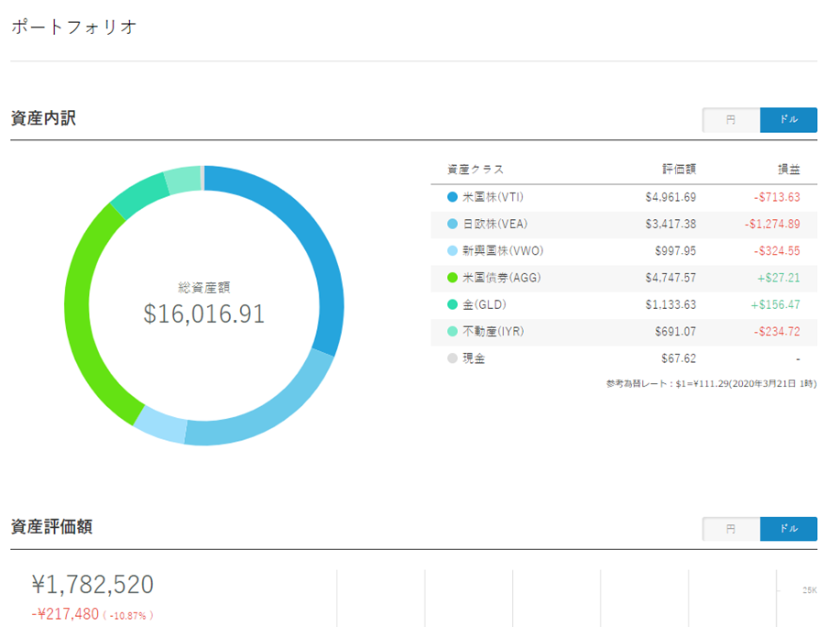Click the 米国債券(AGG) green dot

[453, 278]
